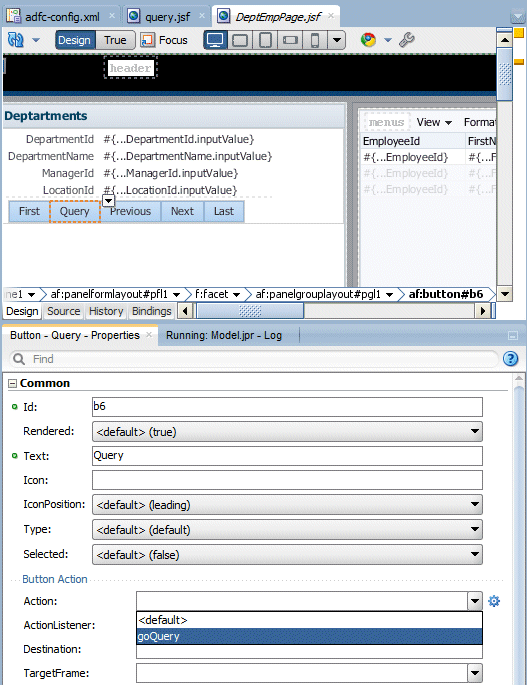Close the Button - Query - Properties tab
The height and width of the screenshot is (685, 527).
tap(149, 334)
